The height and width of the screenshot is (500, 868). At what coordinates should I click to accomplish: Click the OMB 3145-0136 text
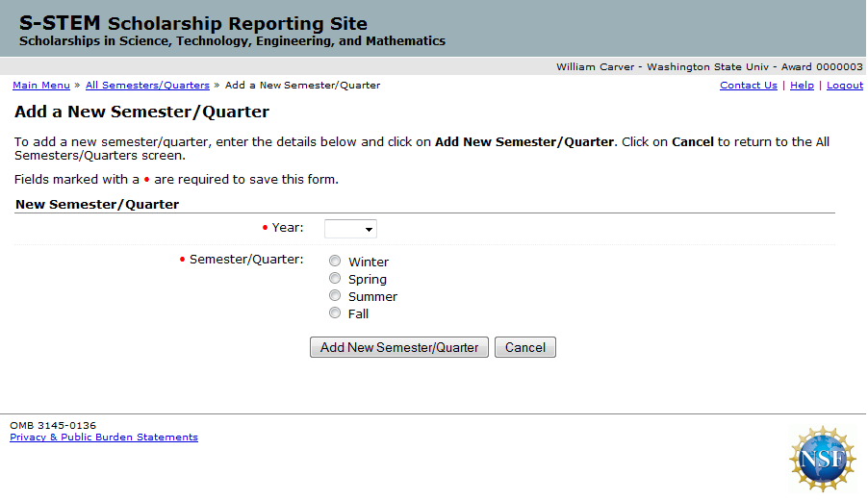point(53,425)
